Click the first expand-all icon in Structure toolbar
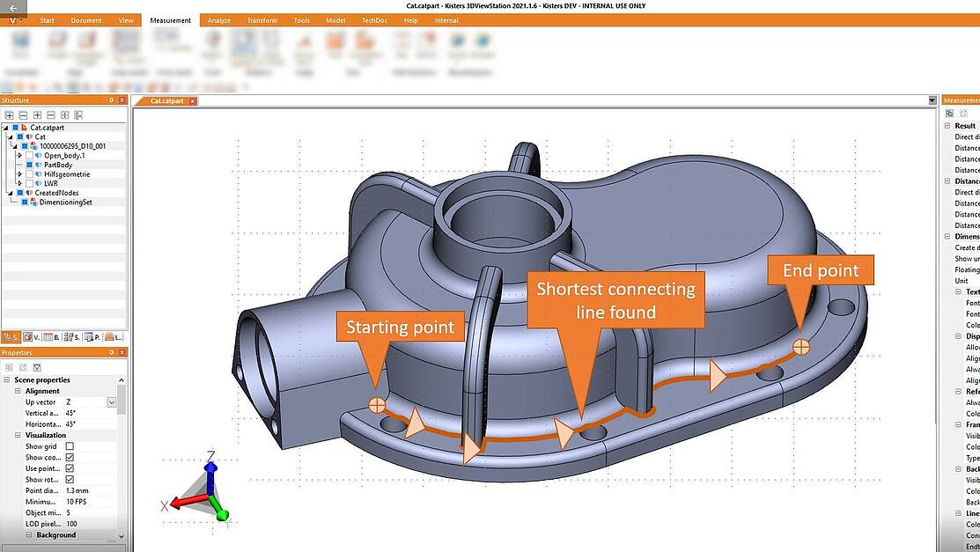Viewport: 980px width, 552px height. coord(9,115)
